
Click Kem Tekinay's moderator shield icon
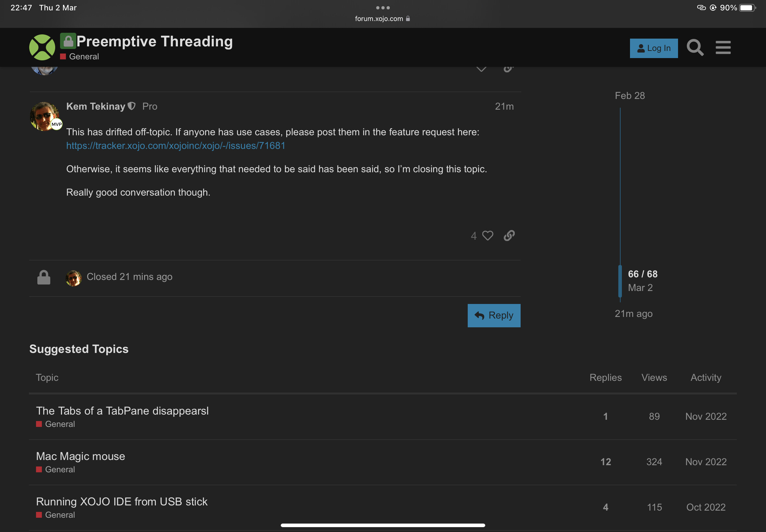(x=132, y=106)
